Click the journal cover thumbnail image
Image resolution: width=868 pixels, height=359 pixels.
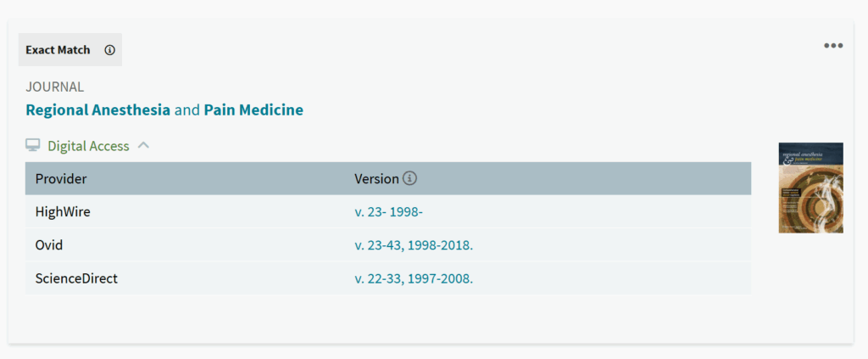click(x=810, y=188)
